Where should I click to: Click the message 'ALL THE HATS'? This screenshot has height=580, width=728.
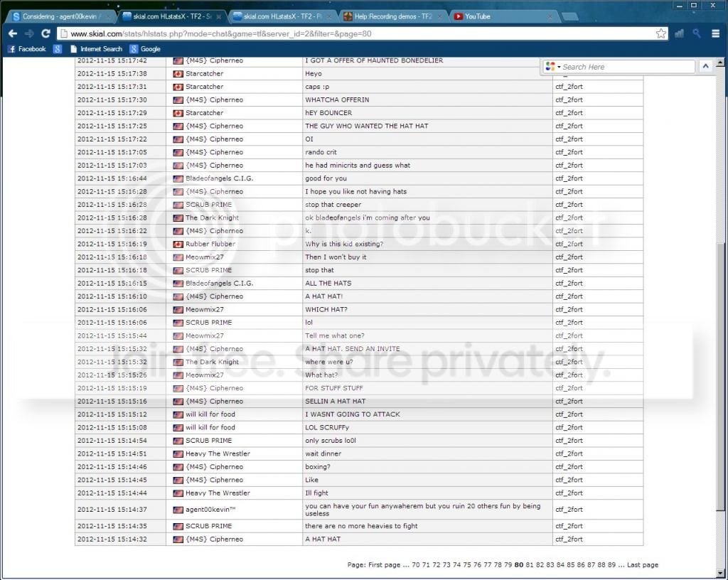(328, 284)
